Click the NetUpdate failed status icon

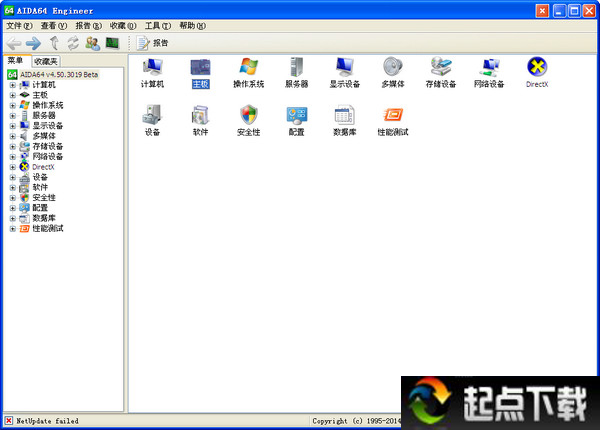point(8,421)
